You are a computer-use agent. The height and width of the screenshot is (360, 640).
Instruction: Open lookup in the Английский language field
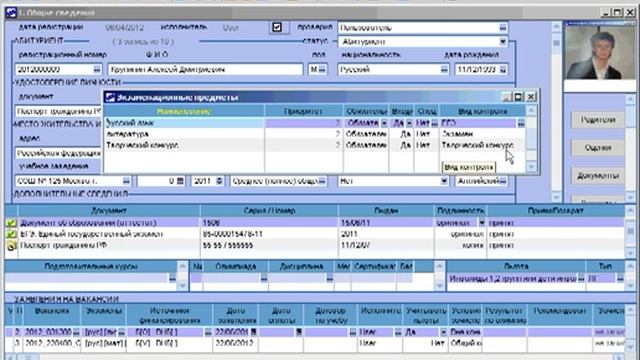click(x=503, y=181)
